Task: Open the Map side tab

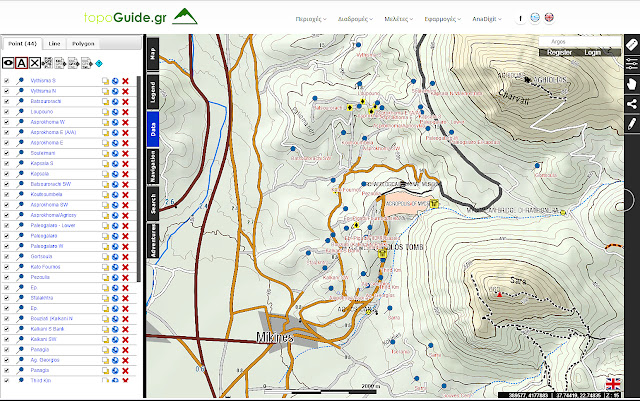Action: (153, 53)
